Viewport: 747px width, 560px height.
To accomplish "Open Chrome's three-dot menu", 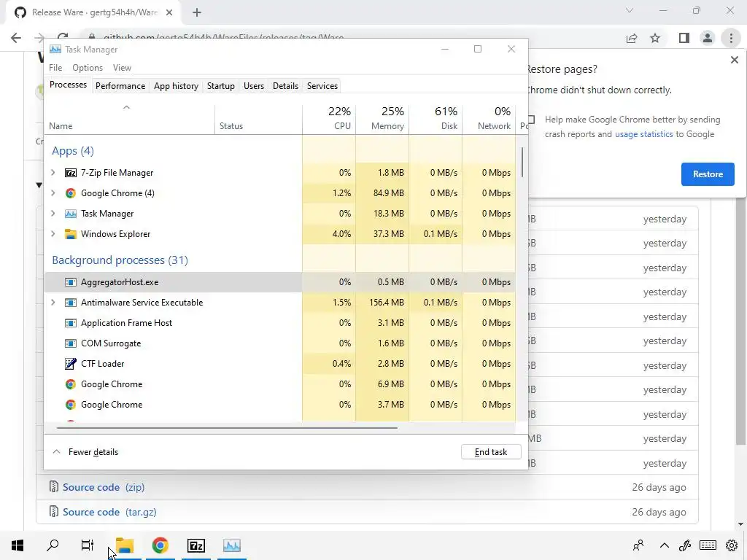I will pos(731,38).
